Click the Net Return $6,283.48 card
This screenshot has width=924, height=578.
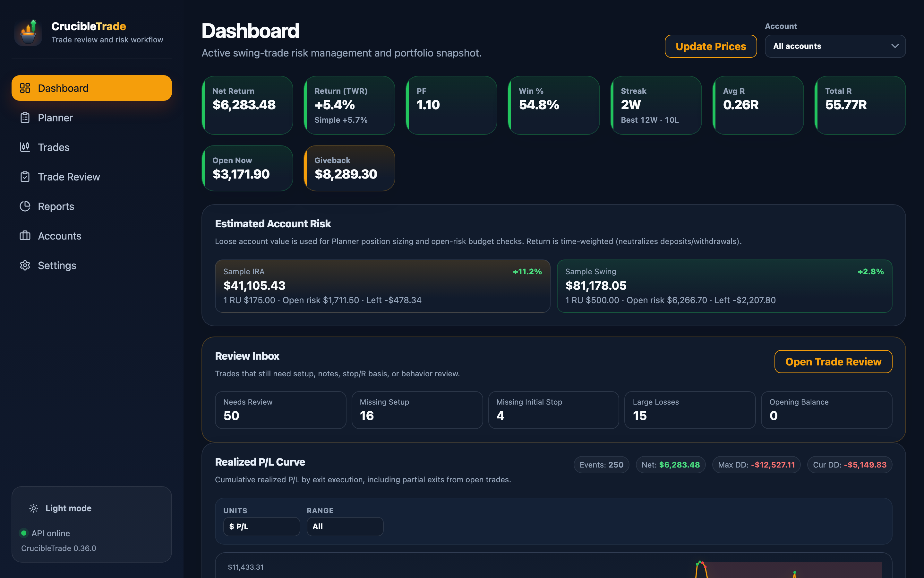tap(247, 105)
